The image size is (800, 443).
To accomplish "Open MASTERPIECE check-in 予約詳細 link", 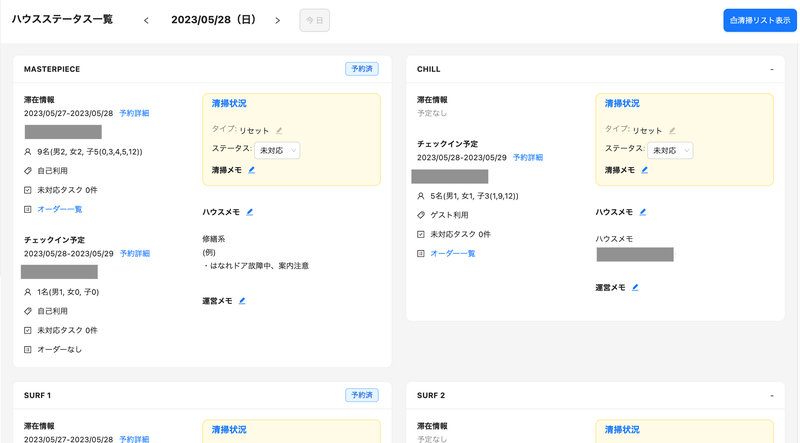I will click(135, 254).
